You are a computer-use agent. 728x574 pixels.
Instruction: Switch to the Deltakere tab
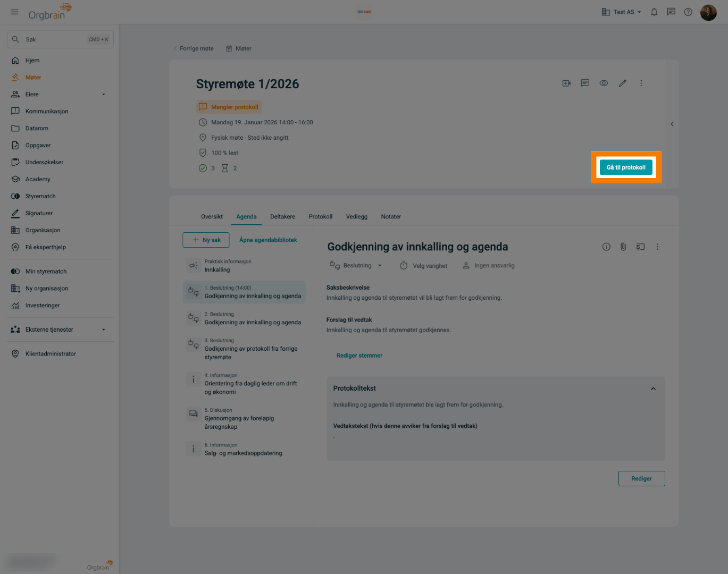(282, 217)
